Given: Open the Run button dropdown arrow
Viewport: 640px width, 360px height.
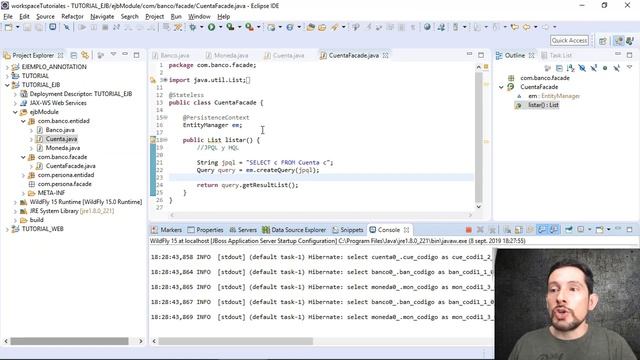Looking at the screenshot, I should pos(220,27).
